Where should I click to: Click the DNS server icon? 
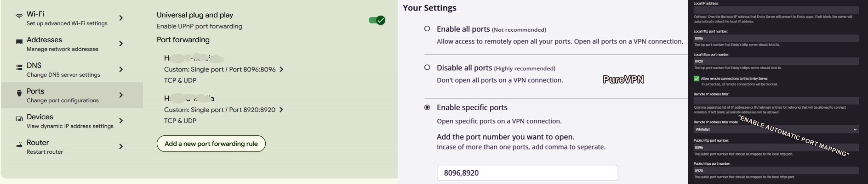click(x=19, y=67)
